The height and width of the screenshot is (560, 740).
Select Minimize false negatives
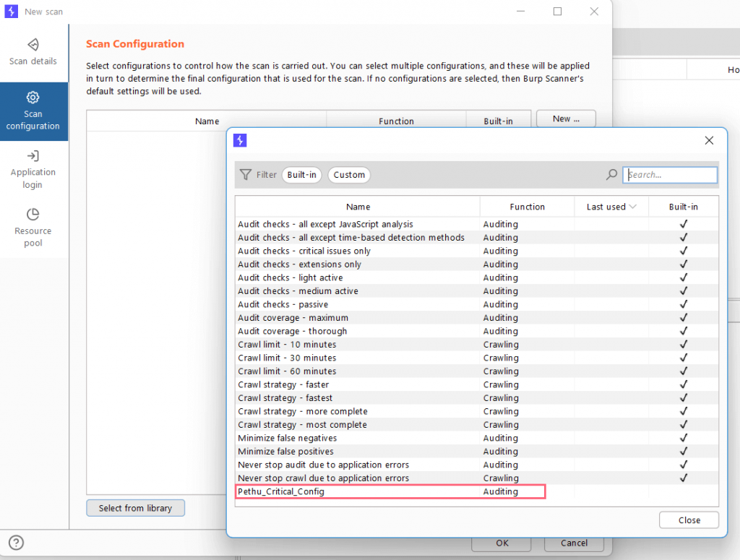(477, 438)
